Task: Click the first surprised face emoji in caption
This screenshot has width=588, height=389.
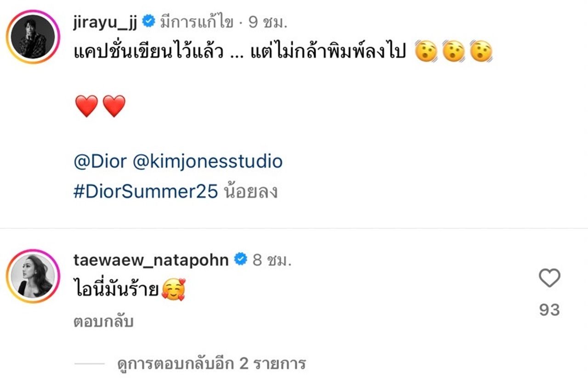Action: click(x=426, y=52)
